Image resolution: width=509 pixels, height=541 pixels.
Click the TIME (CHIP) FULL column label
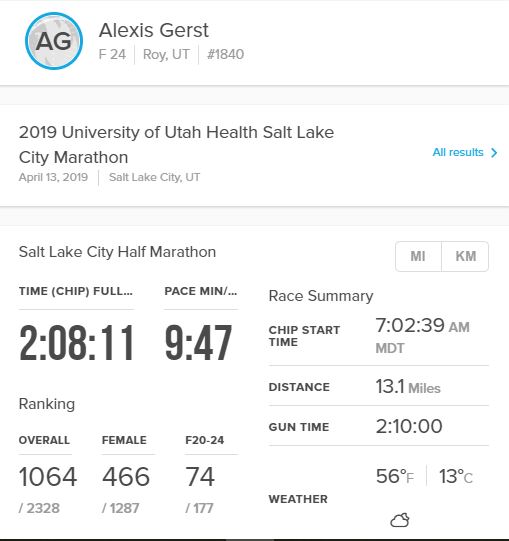click(x=76, y=291)
